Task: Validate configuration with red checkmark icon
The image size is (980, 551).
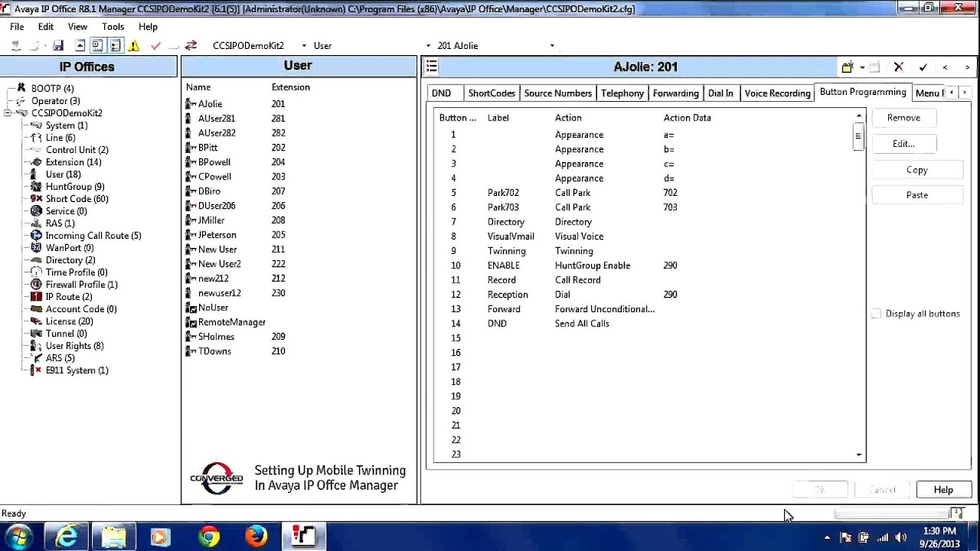Action: point(156,46)
